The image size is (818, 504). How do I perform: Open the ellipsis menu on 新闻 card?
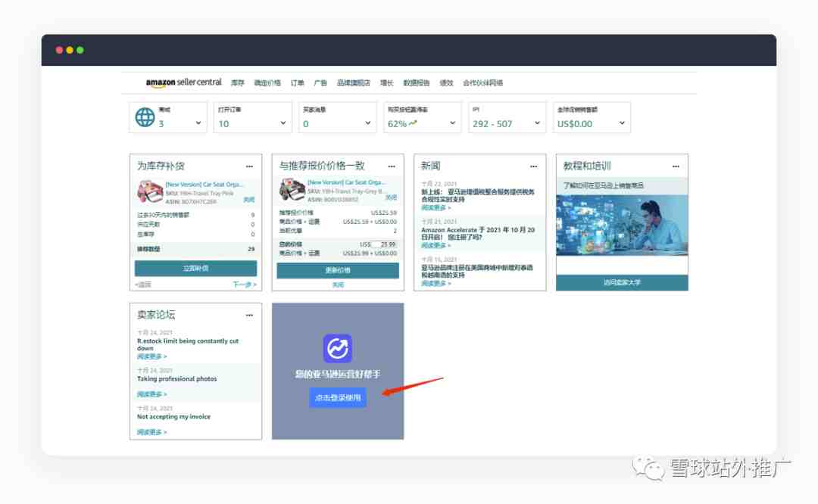coord(533,166)
